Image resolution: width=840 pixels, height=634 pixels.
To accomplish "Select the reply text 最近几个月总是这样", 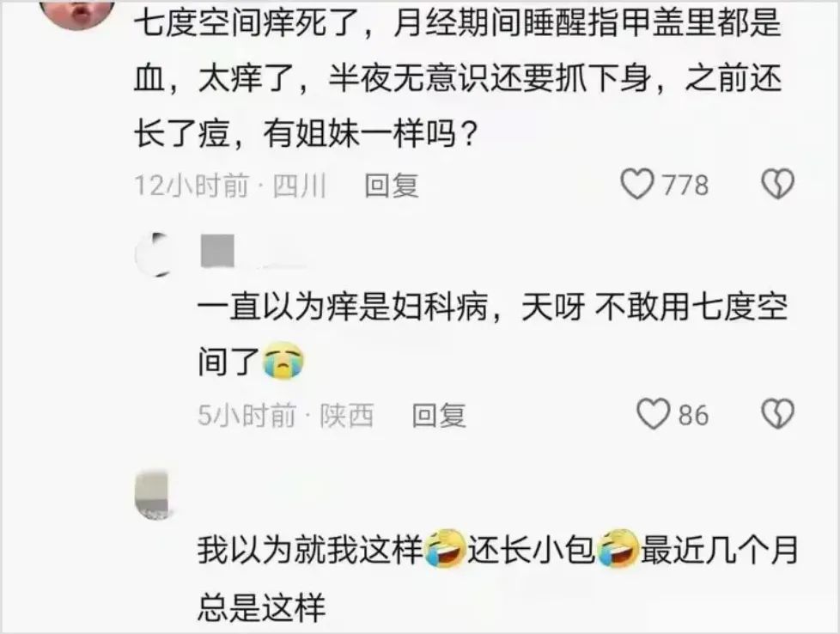I will 498,577.
